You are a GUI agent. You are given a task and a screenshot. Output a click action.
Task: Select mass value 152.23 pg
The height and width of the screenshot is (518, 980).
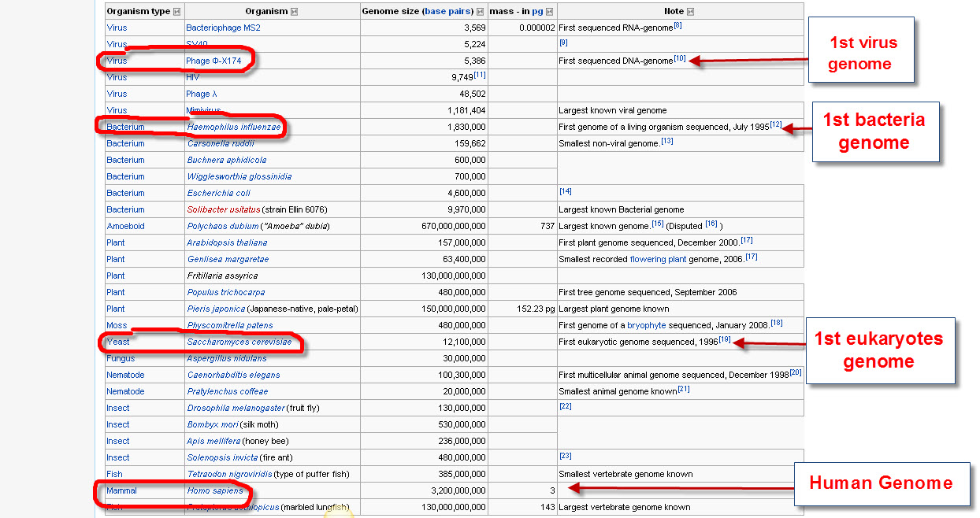pyautogui.click(x=534, y=309)
